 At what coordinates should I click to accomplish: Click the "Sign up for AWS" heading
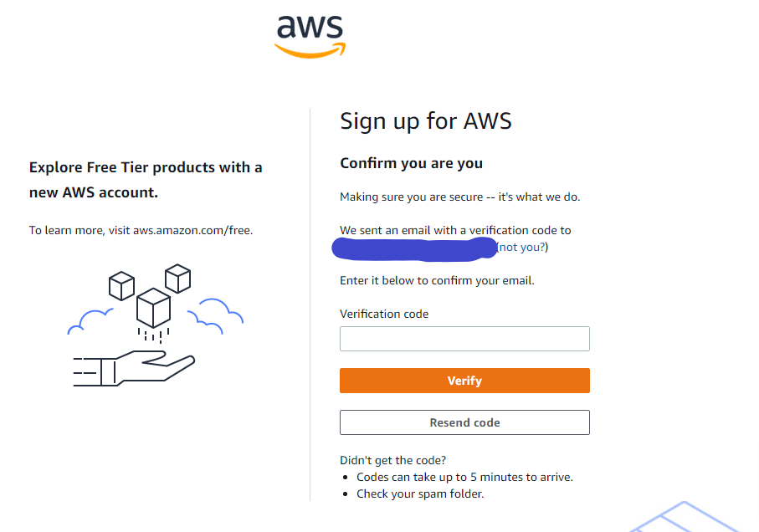point(426,121)
